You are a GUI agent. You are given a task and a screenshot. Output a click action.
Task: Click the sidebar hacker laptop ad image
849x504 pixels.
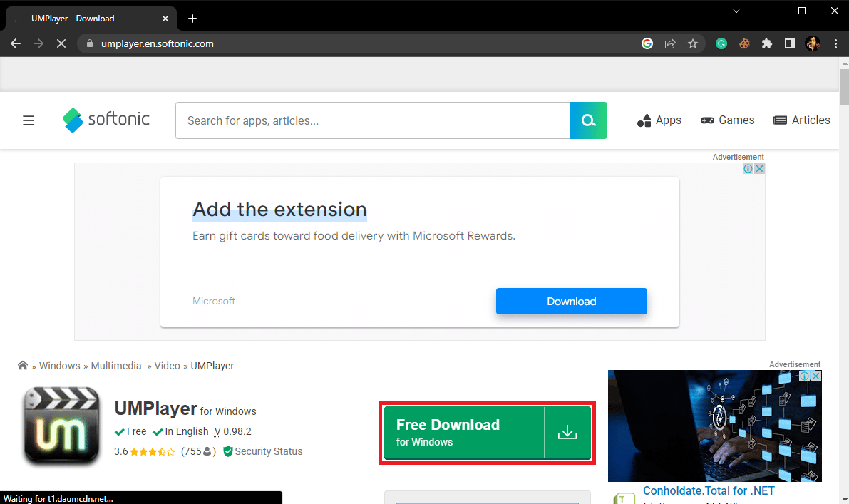(715, 426)
